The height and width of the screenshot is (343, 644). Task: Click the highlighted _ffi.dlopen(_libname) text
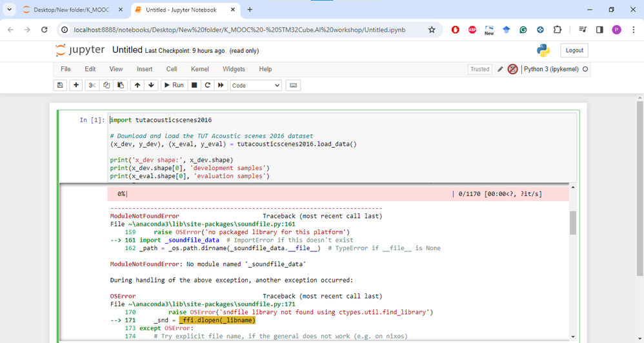217,320
